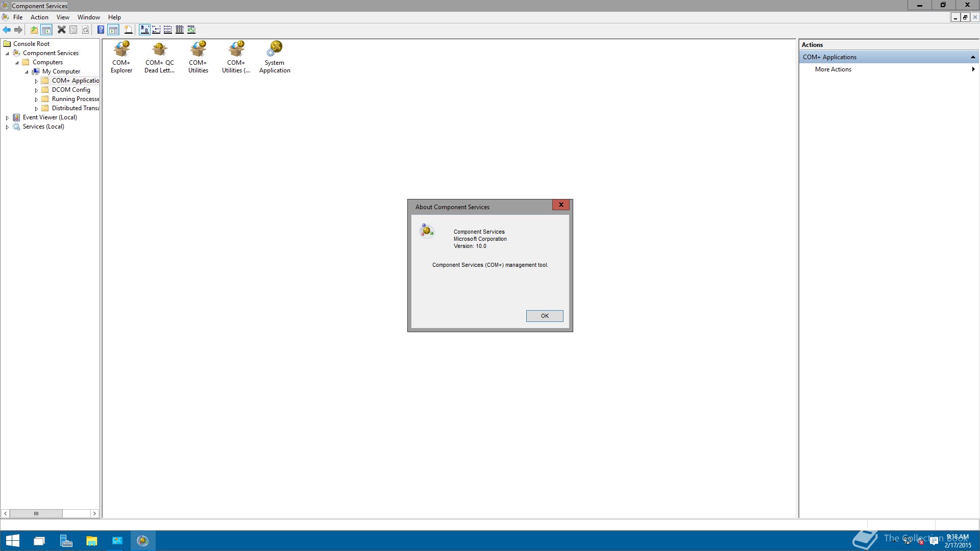
Task: Click the network tray icon
Action: click(907, 541)
